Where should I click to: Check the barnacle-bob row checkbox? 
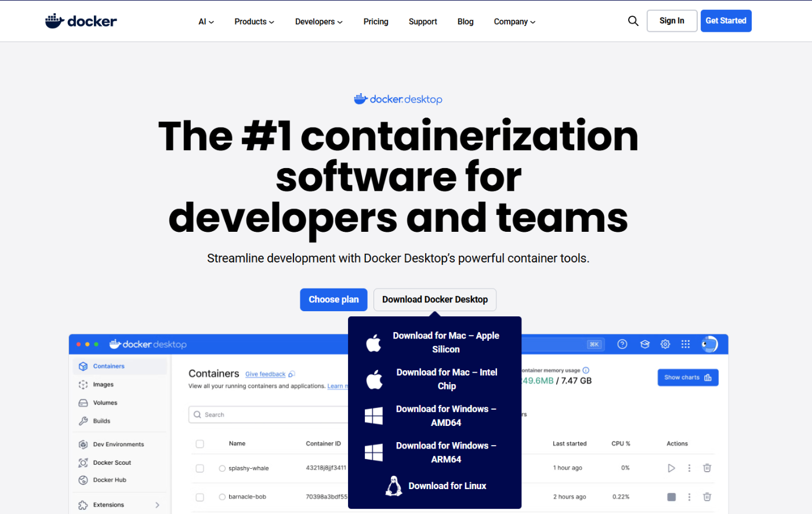point(200,497)
